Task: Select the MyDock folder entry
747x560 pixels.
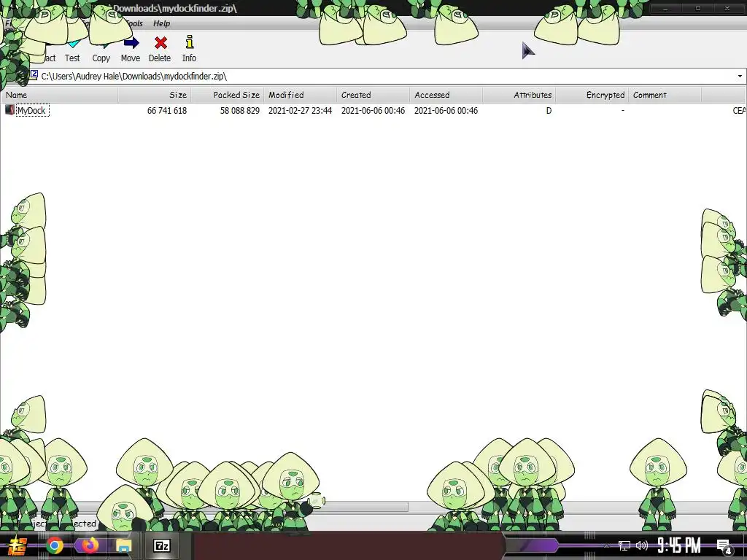Action: click(x=32, y=111)
